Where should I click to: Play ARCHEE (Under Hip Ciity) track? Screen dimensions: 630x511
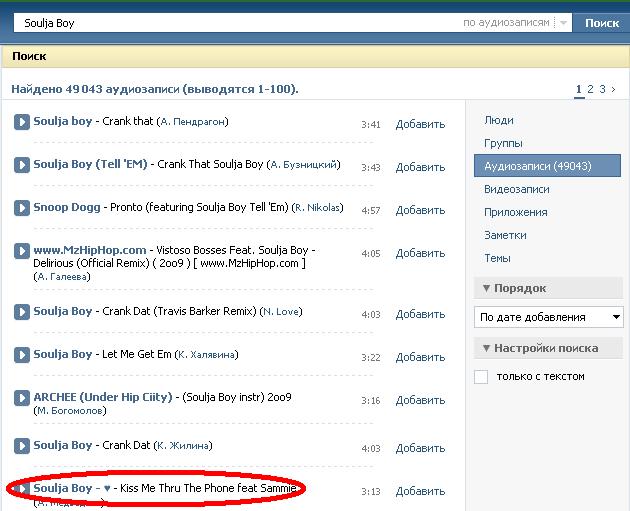point(22,398)
